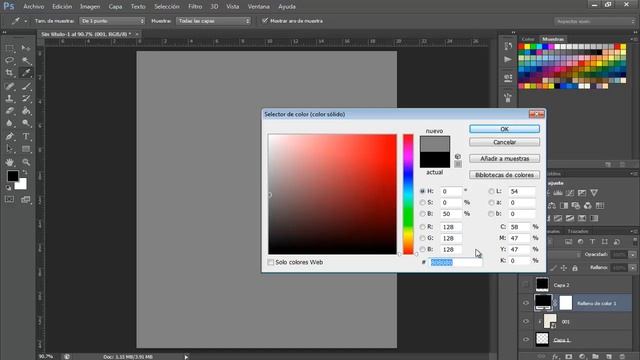This screenshot has width=640, height=360.
Task: Open the Filtro menu
Action: [x=195, y=7]
